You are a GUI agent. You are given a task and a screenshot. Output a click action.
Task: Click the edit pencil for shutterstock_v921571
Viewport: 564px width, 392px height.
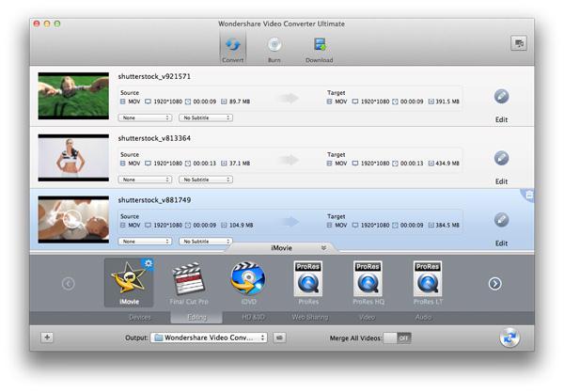[x=501, y=97]
